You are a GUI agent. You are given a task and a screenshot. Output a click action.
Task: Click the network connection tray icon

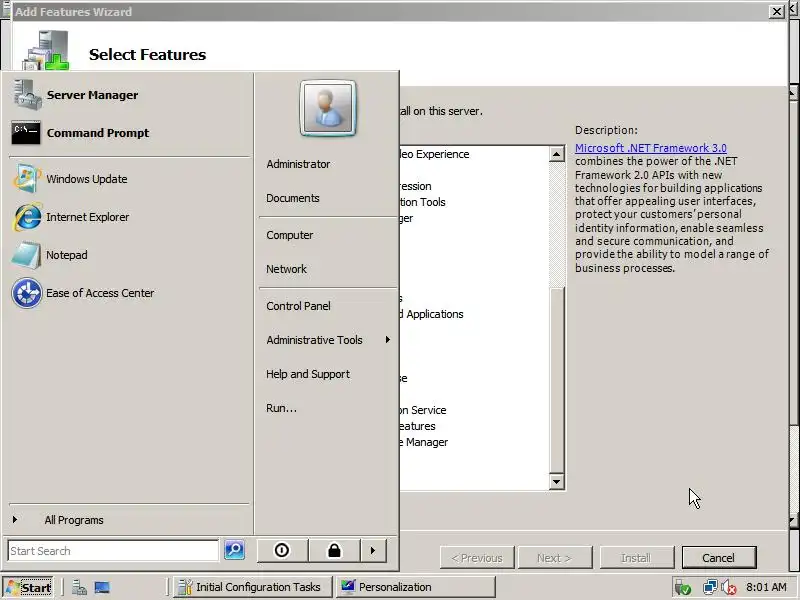click(709, 587)
